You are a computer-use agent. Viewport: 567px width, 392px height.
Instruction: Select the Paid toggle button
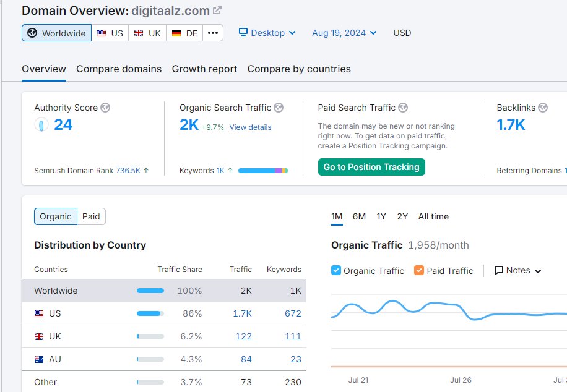pos(91,216)
